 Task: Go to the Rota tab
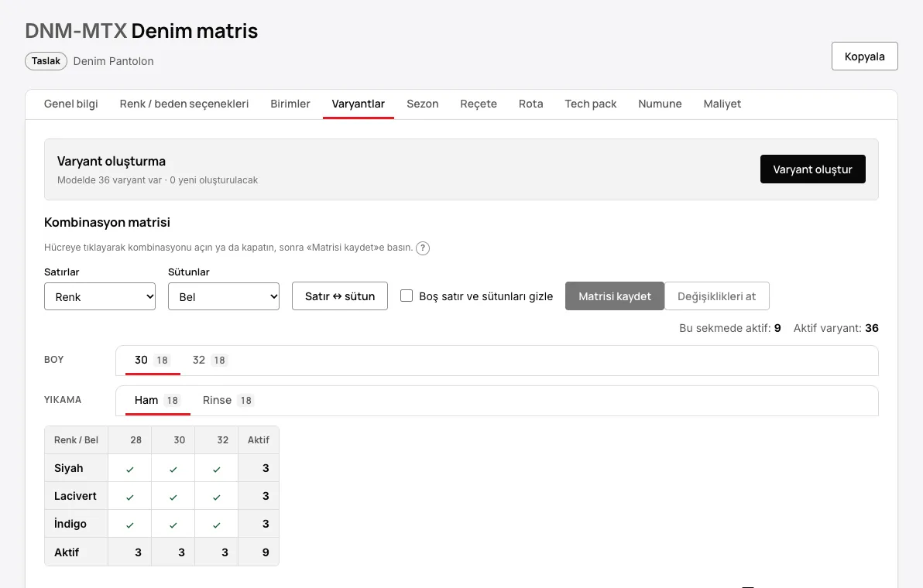click(x=531, y=104)
